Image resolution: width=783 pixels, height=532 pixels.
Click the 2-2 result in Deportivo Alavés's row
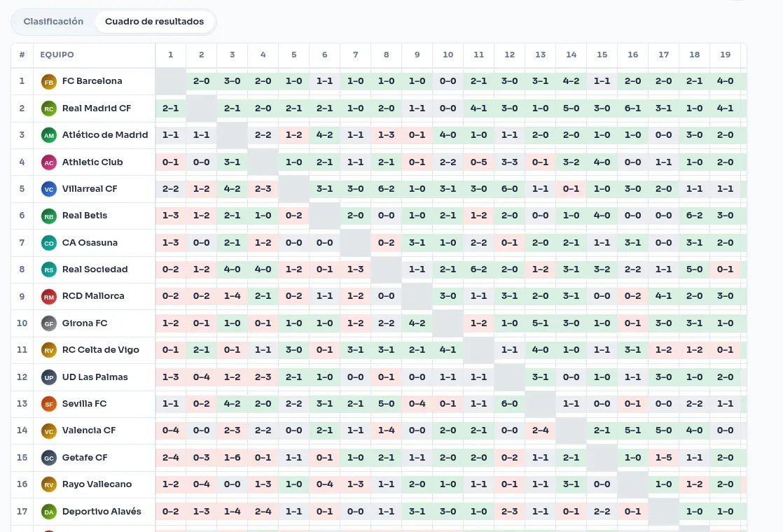tap(602, 511)
